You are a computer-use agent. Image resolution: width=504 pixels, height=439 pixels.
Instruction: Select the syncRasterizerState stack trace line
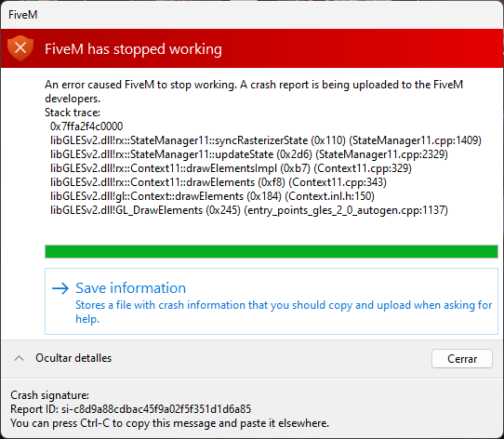coord(266,140)
